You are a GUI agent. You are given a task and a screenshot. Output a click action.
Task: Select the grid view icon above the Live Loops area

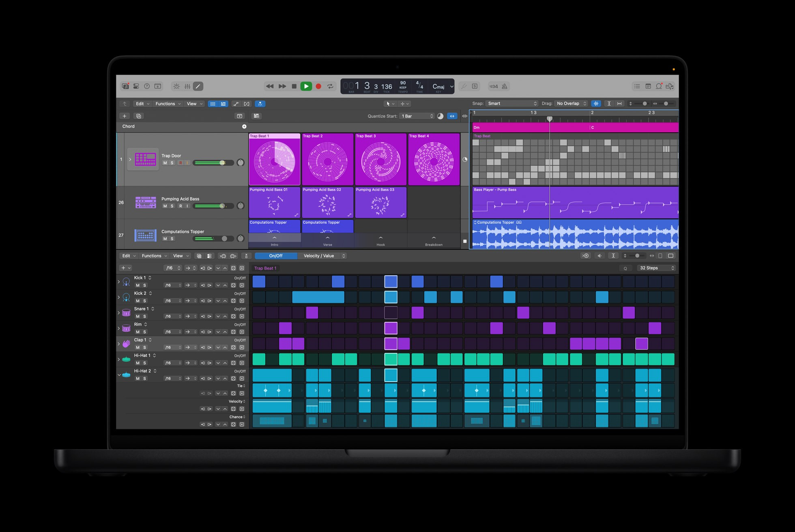[x=213, y=104]
